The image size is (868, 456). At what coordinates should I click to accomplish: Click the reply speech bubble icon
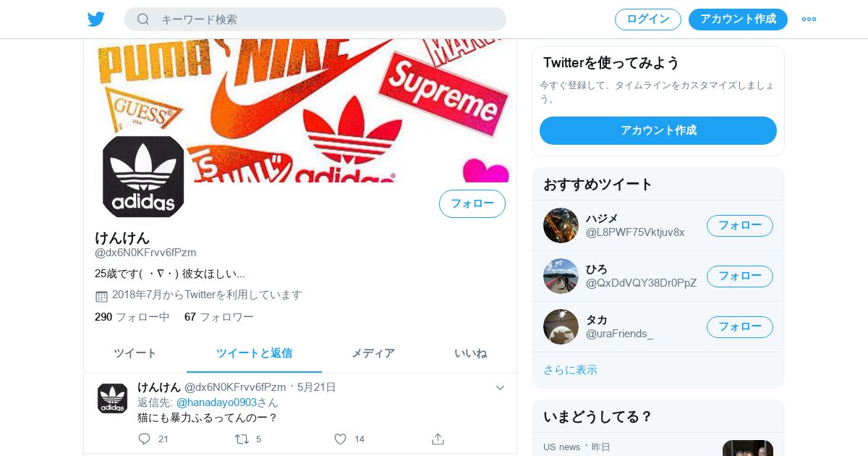click(x=144, y=439)
